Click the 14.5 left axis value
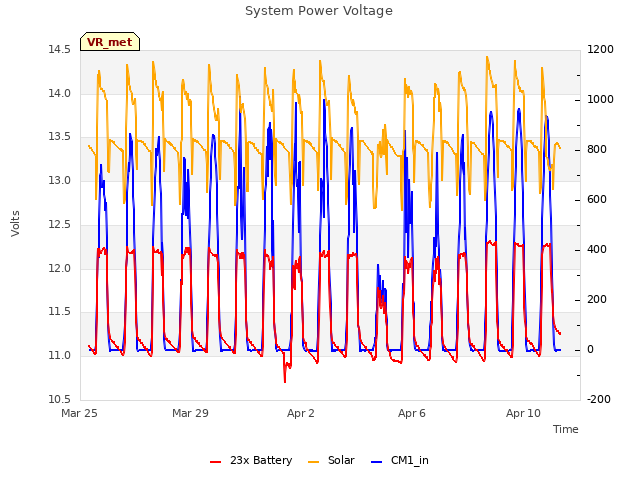640x480 pixels. click(x=60, y=50)
